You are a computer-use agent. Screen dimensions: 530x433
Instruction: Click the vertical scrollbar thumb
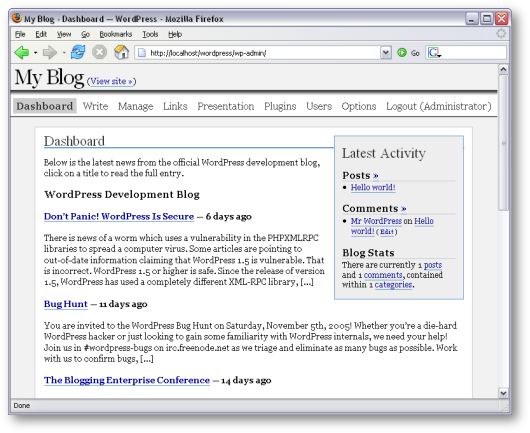coord(503,142)
